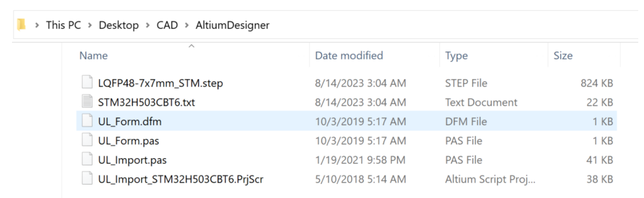Select the UL_Import.pas file icon

(86, 160)
